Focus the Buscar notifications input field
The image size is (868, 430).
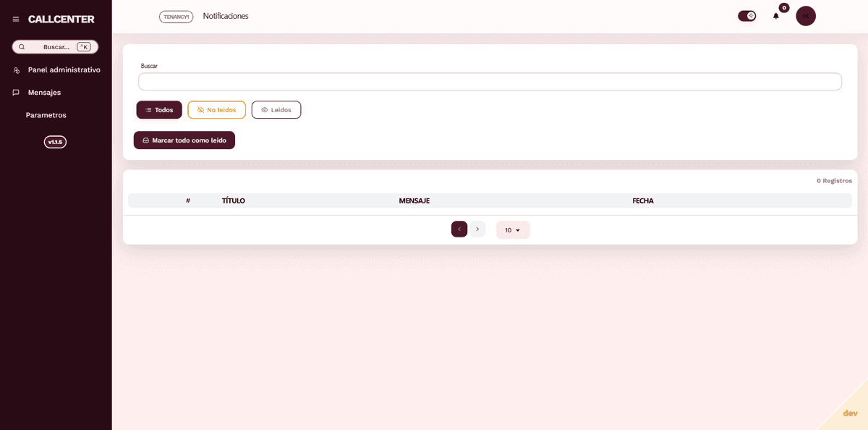click(x=490, y=82)
